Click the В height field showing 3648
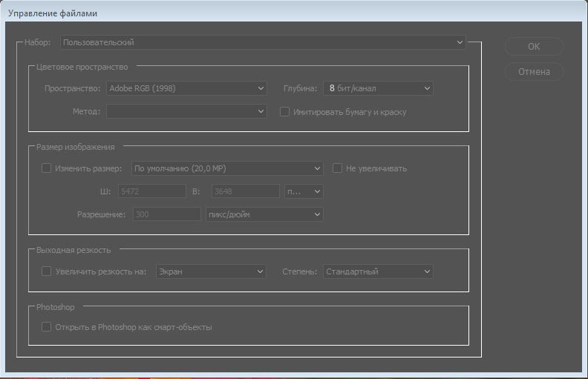The image size is (588, 379). pyautogui.click(x=245, y=191)
